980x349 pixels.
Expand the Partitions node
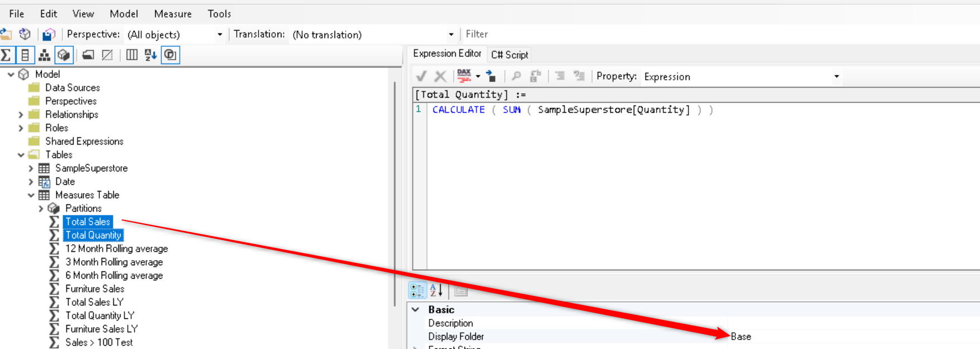[41, 208]
